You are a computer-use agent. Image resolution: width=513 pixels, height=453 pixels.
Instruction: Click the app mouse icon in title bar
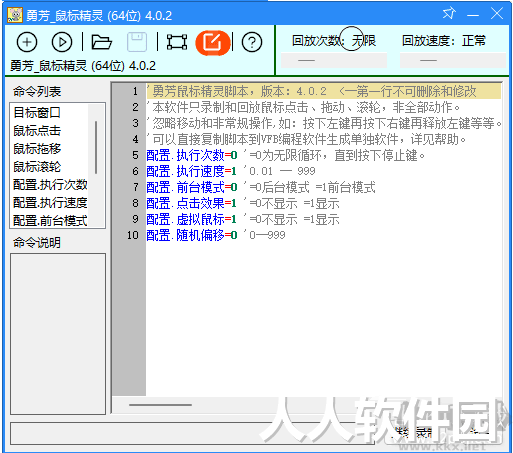click(x=15, y=15)
